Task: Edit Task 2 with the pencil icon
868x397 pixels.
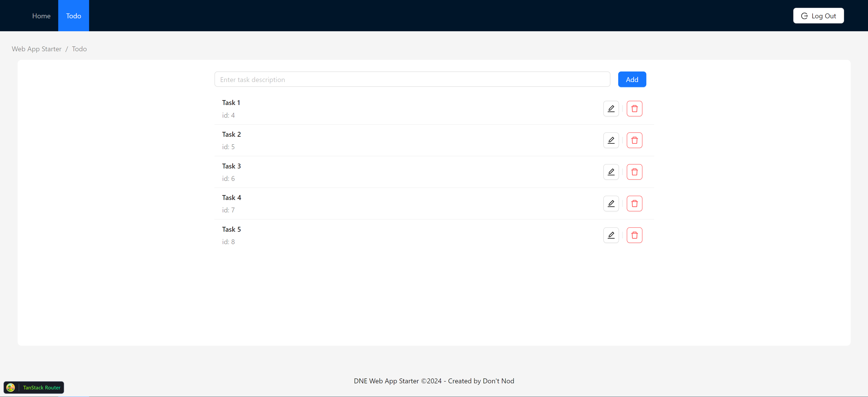Action: tap(611, 140)
